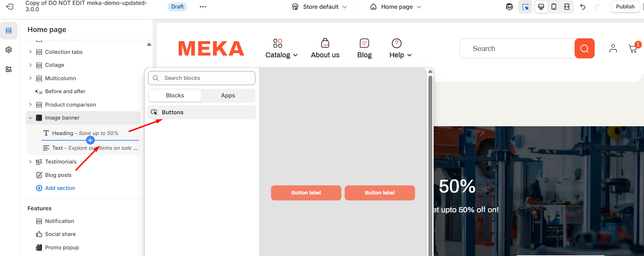
Task: Open the Home page template dropdown
Action: 396,7
